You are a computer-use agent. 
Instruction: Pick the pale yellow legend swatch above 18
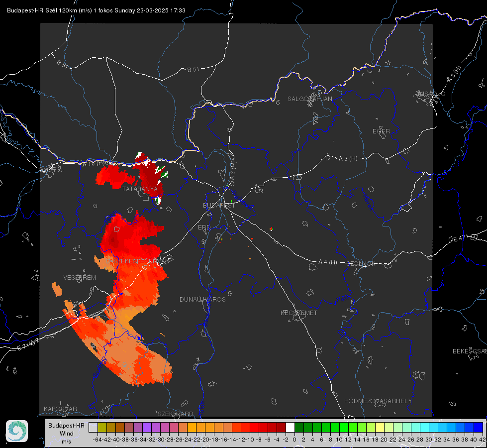(380, 428)
